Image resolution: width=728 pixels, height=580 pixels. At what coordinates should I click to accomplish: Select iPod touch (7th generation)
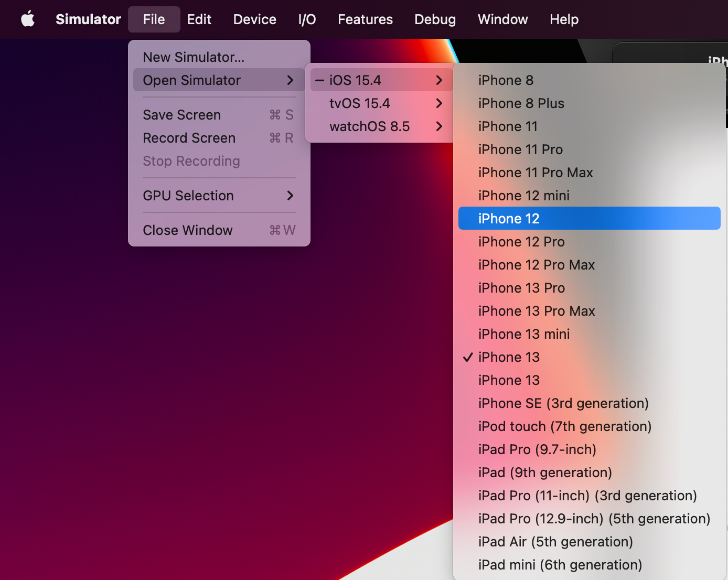pos(565,426)
